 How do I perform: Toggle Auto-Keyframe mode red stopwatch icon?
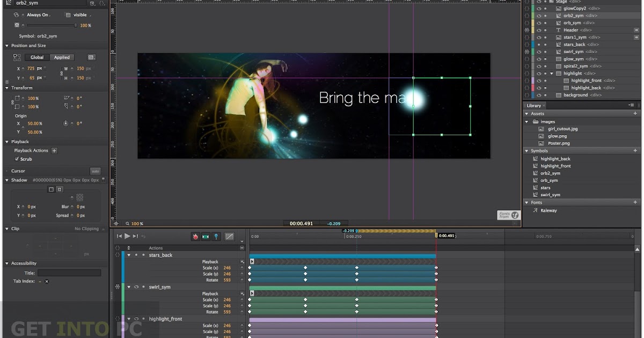[195, 236]
